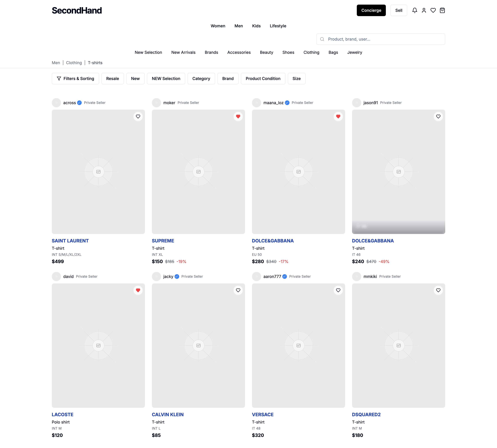Open wishlist heart icon in header

coord(433,10)
